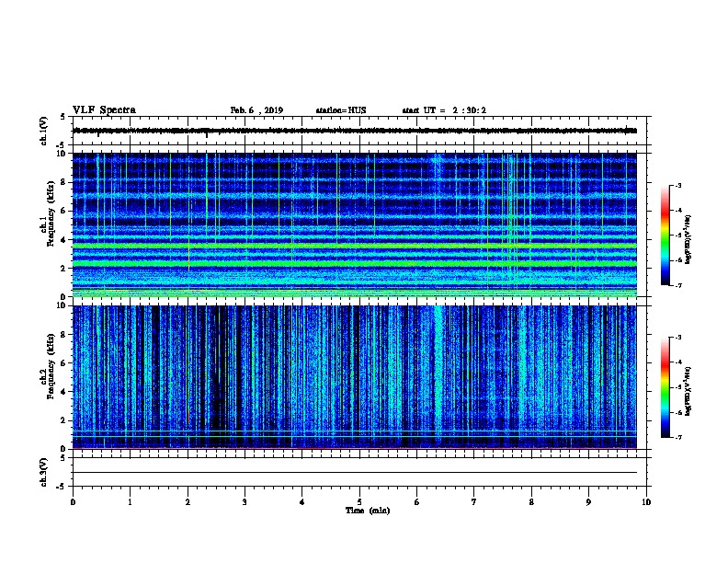
Task: Click inside the ch.1 spectrogram panel
Action: [x=355, y=224]
